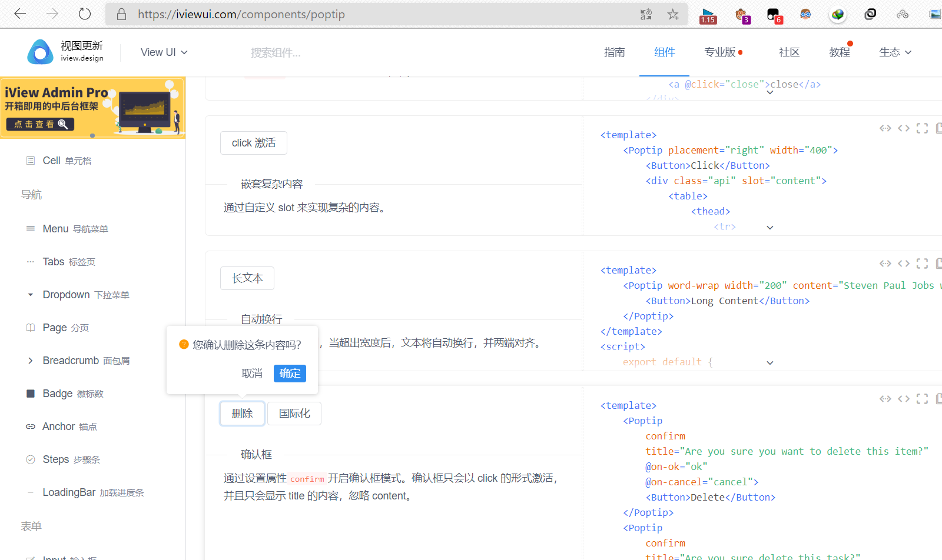
Task: Click the Menu 导航菜单 sidebar icon
Action: [31, 229]
